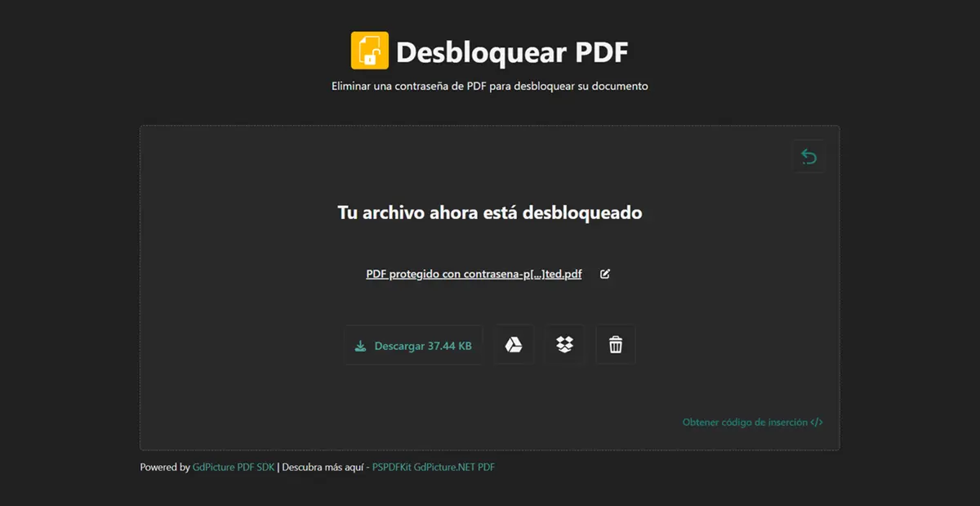This screenshot has height=506, width=980.
Task: Save file to Google Drive
Action: pos(514,345)
